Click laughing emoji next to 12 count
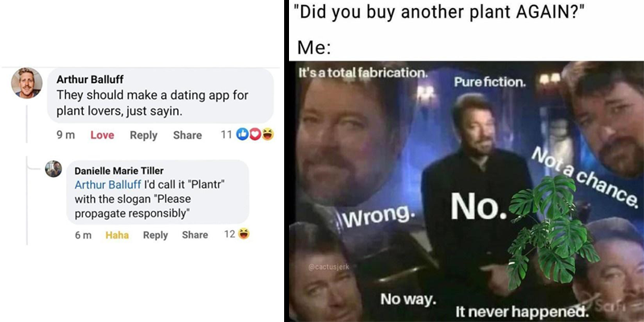The height and width of the screenshot is (322, 644). 244,234
